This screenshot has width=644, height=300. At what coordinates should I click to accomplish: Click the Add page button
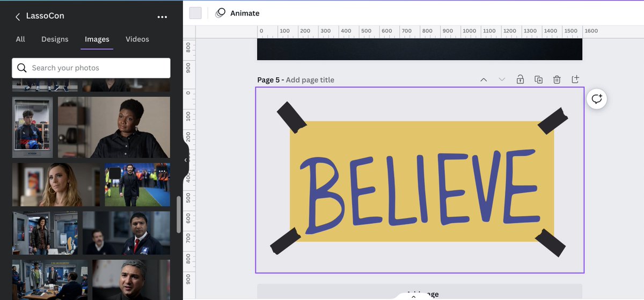(x=420, y=292)
